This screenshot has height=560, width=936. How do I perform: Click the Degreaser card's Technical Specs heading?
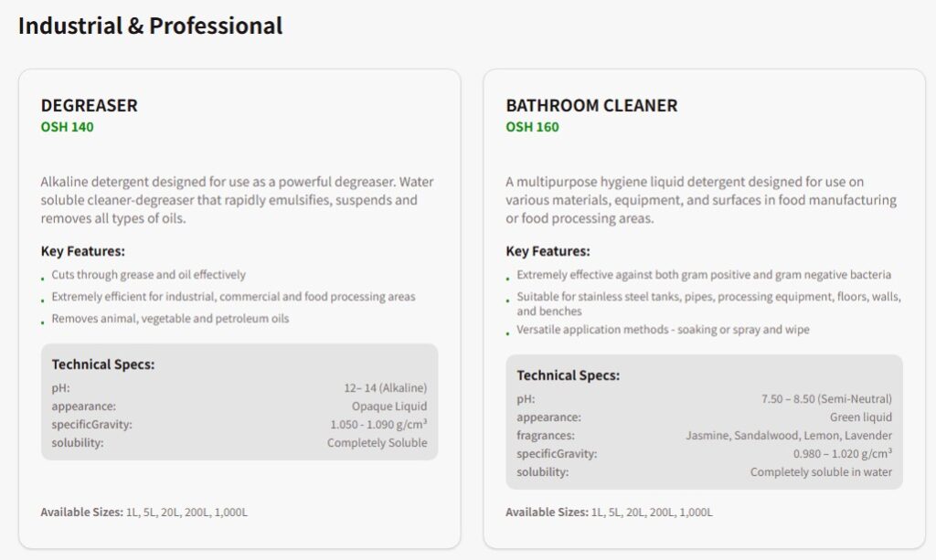102,365
